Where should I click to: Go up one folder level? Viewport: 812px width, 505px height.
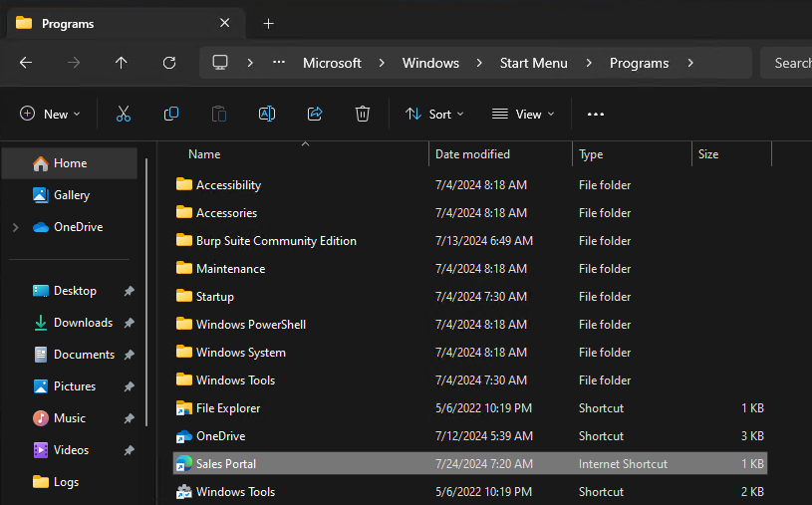pos(122,63)
